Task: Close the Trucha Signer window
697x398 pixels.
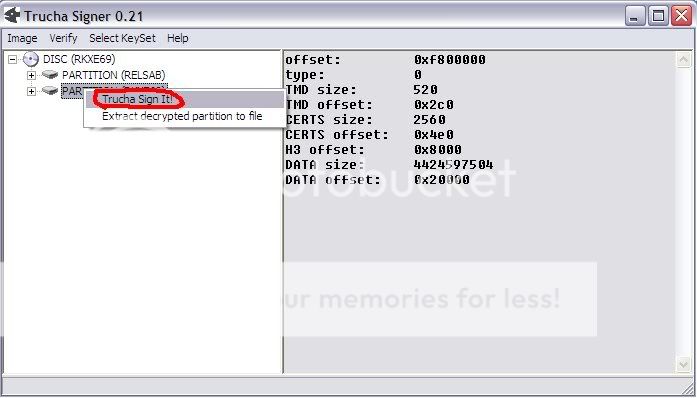Action: click(681, 16)
